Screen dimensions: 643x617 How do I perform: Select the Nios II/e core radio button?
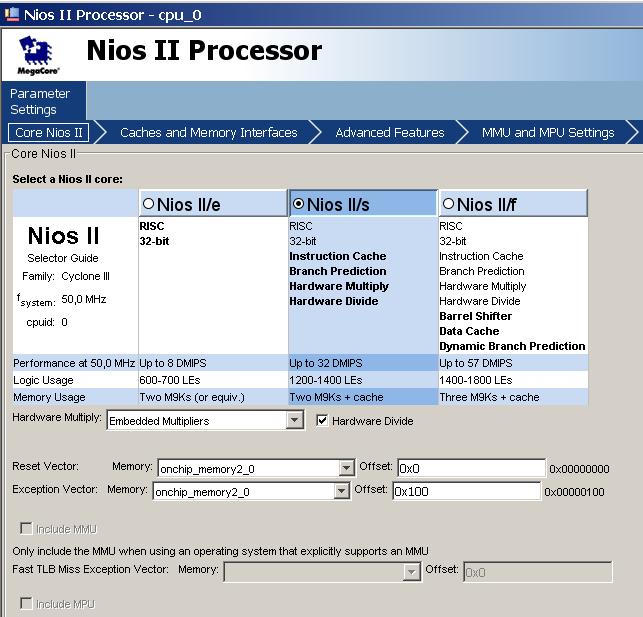point(148,203)
